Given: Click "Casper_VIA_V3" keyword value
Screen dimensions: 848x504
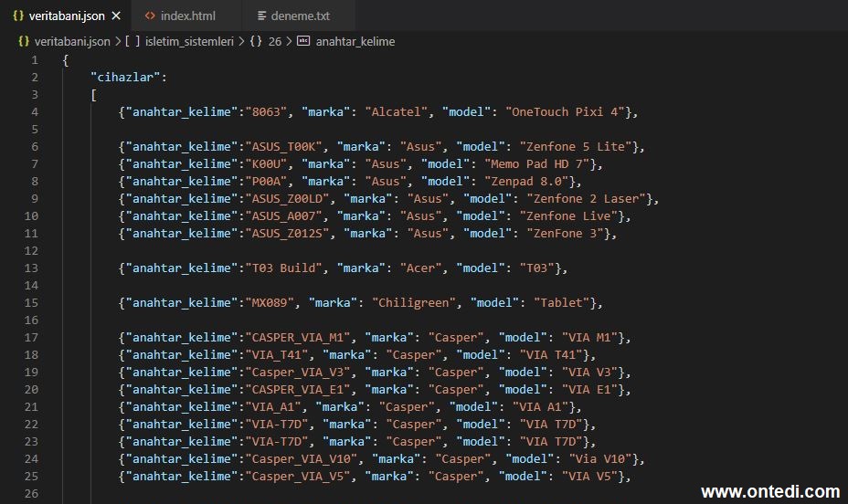Looking at the screenshot, I should click(x=298, y=372).
